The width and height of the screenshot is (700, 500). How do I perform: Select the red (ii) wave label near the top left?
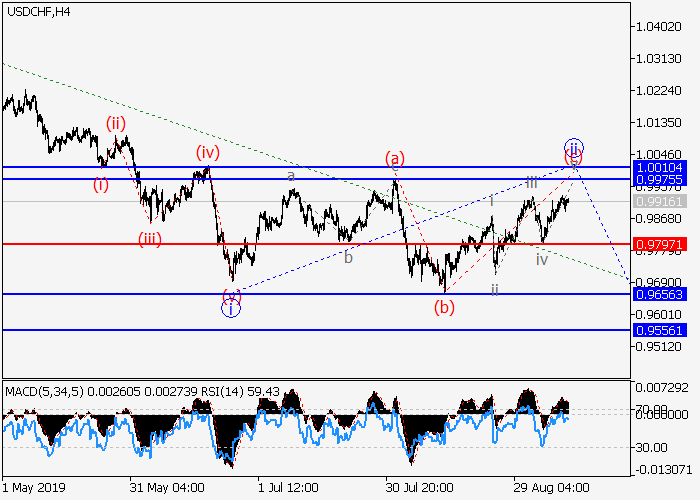tap(117, 124)
